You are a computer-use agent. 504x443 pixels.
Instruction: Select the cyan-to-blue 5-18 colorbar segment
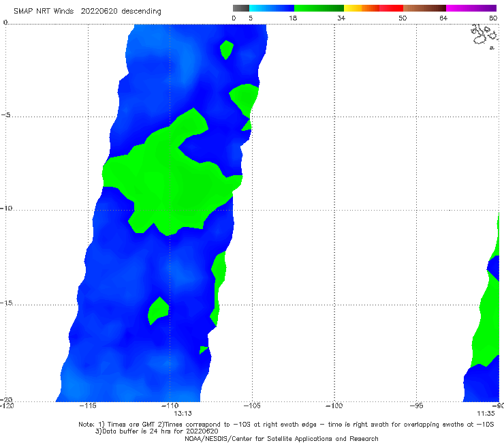click(x=272, y=8)
